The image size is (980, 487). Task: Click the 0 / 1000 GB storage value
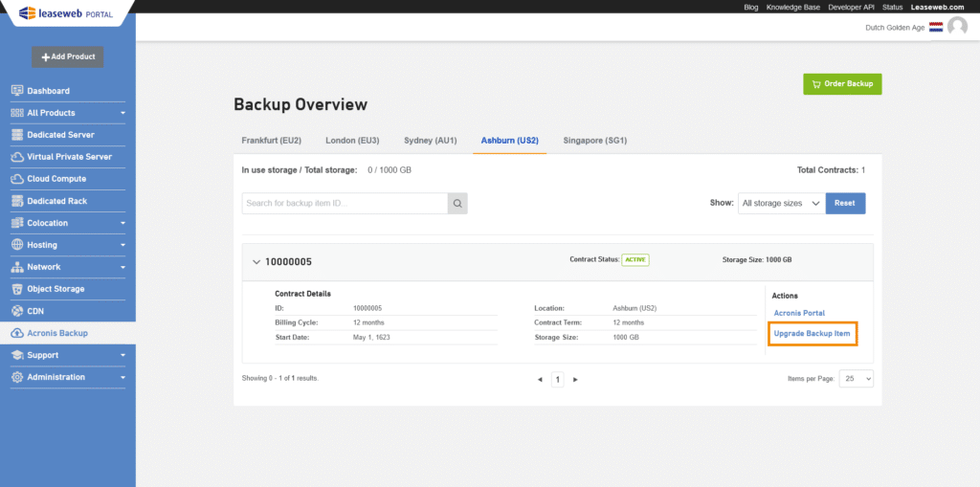390,170
